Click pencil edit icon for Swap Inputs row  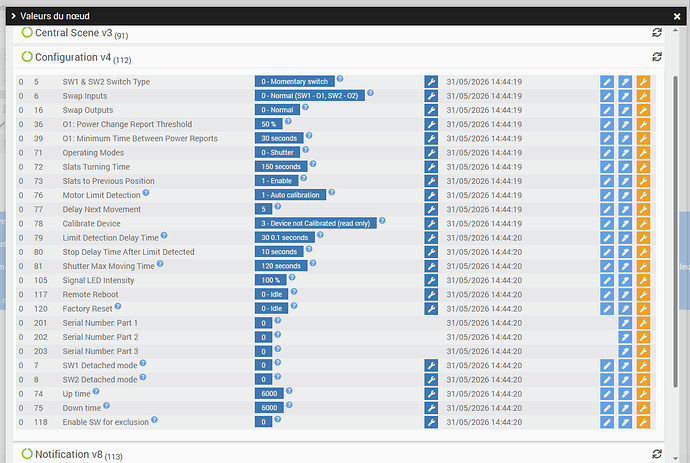pos(607,96)
